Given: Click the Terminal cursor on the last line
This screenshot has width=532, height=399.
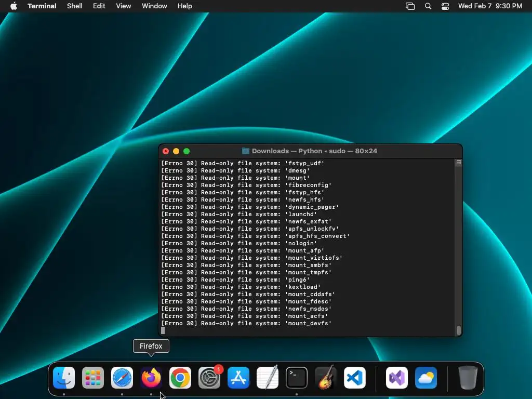Looking at the screenshot, I should tap(163, 330).
